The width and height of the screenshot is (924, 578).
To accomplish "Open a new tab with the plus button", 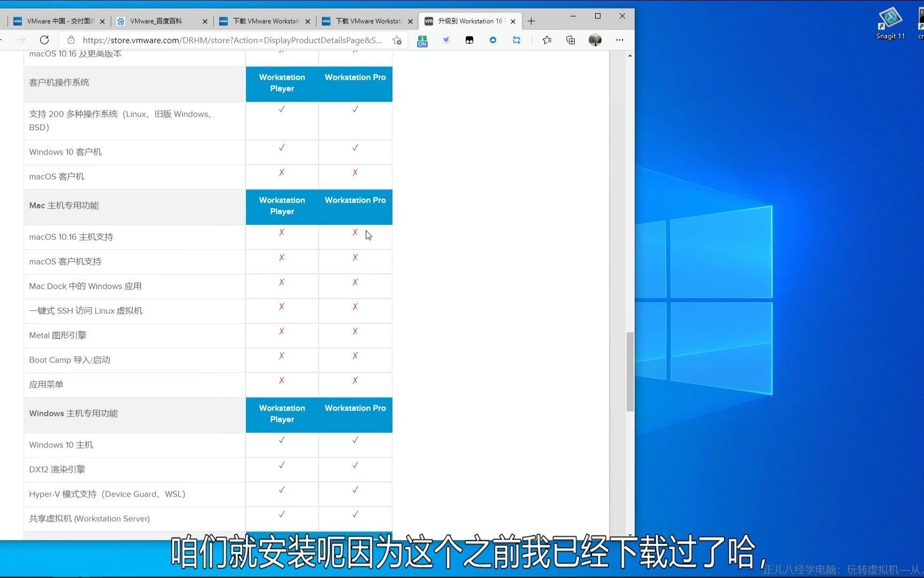I will (x=531, y=21).
